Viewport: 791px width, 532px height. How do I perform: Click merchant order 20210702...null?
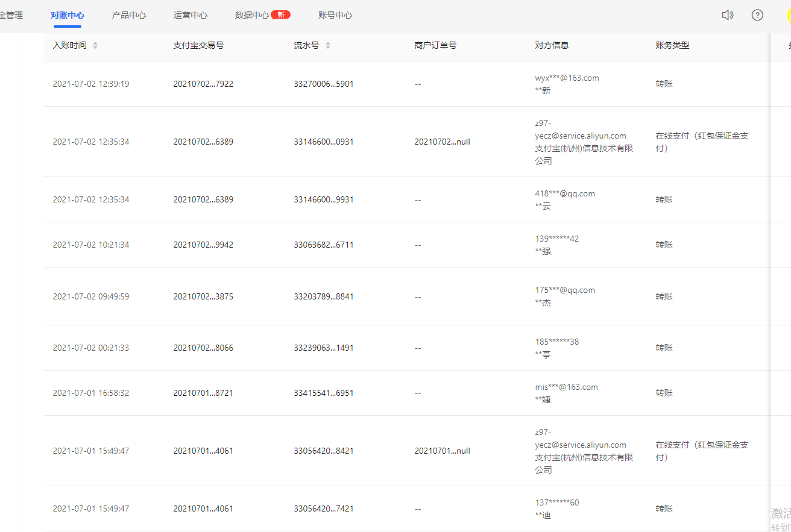pos(442,142)
